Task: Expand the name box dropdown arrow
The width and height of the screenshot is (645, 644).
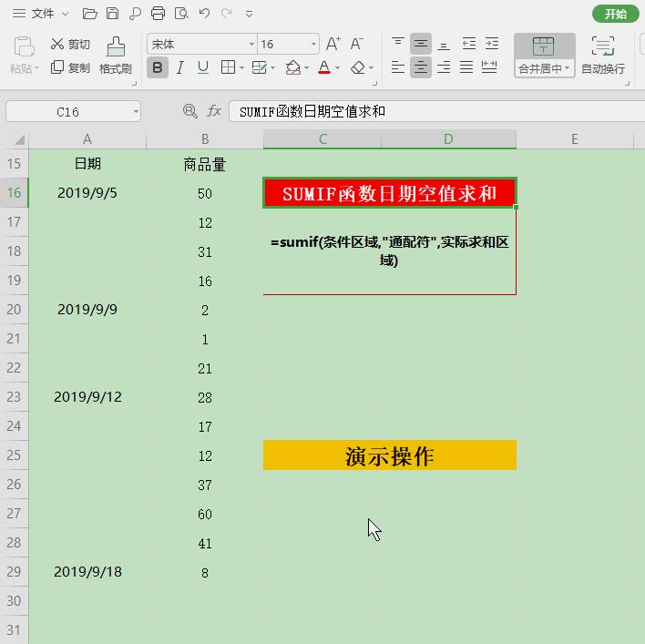Action: pyautogui.click(x=136, y=112)
